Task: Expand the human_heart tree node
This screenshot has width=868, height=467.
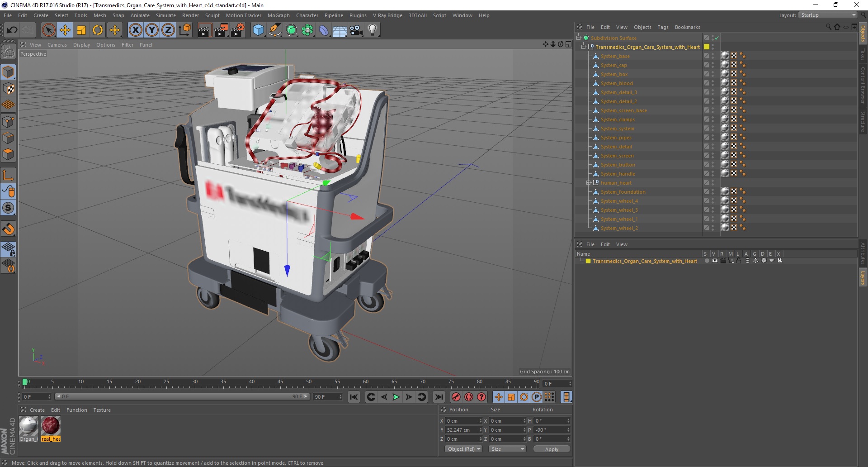Action: 589,183
